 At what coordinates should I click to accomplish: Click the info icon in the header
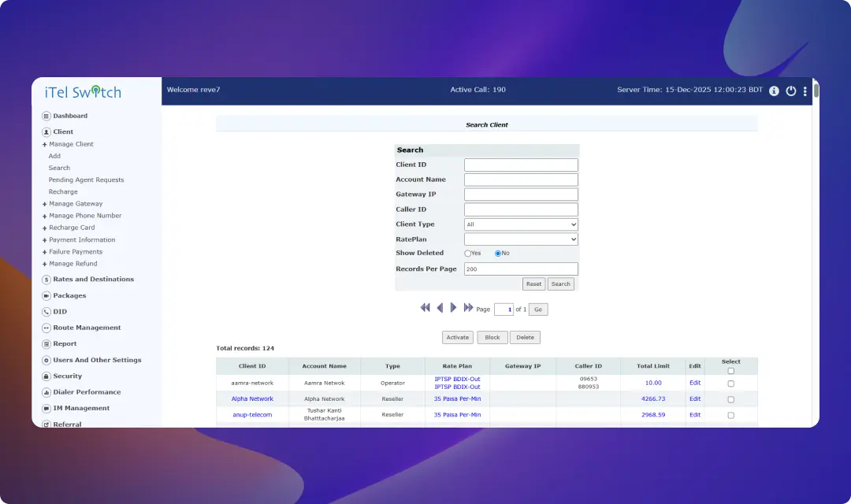(x=774, y=91)
